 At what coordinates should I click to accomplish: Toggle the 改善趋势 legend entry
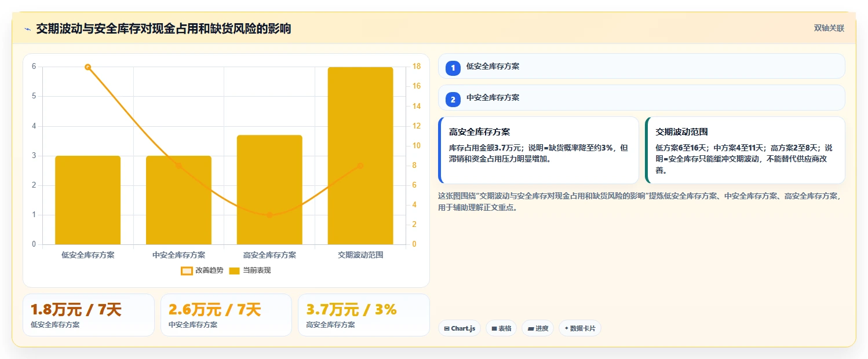pyautogui.click(x=202, y=270)
